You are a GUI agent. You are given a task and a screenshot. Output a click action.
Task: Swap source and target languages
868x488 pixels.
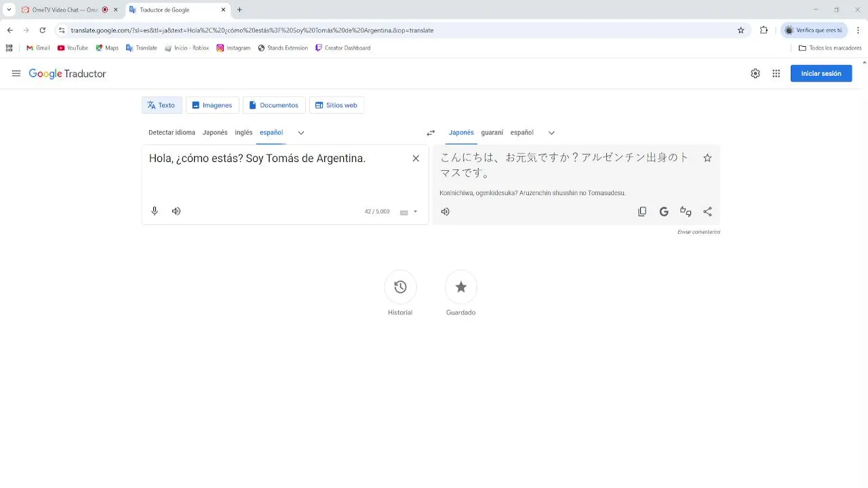(431, 133)
